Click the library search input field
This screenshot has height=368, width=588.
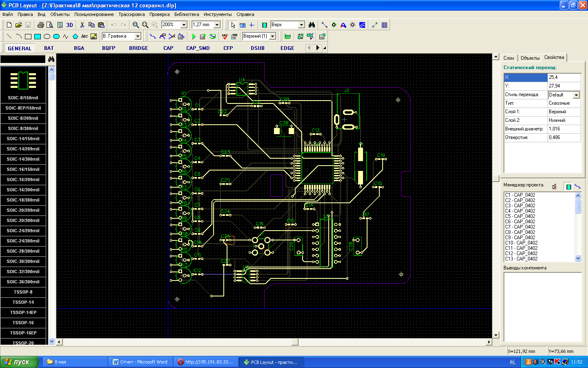click(23, 59)
